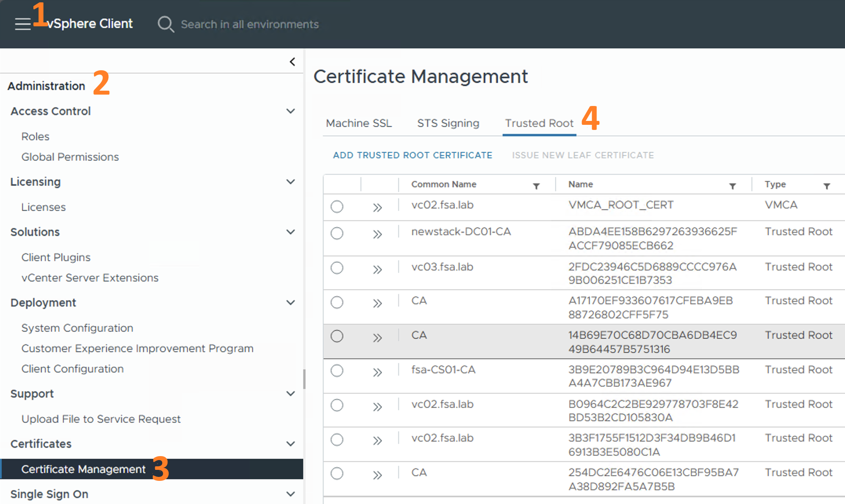The image size is (845, 504).
Task: Open the hamburger navigation menu
Action: click(x=23, y=24)
